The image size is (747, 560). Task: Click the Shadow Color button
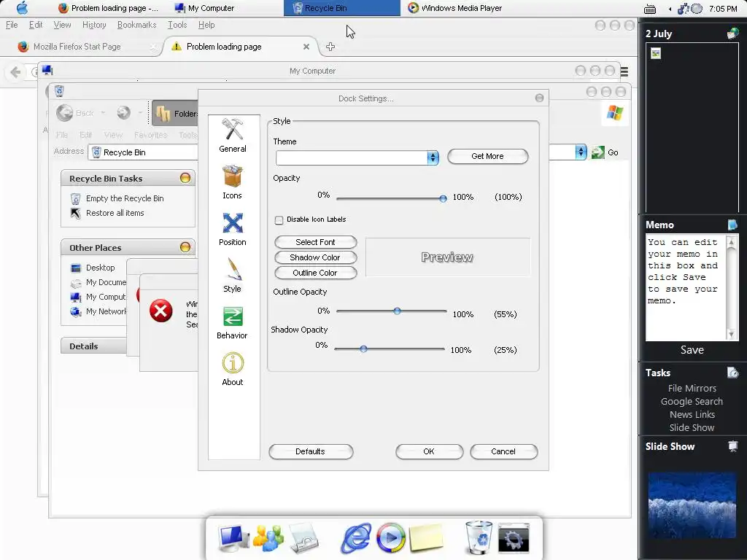[315, 257]
